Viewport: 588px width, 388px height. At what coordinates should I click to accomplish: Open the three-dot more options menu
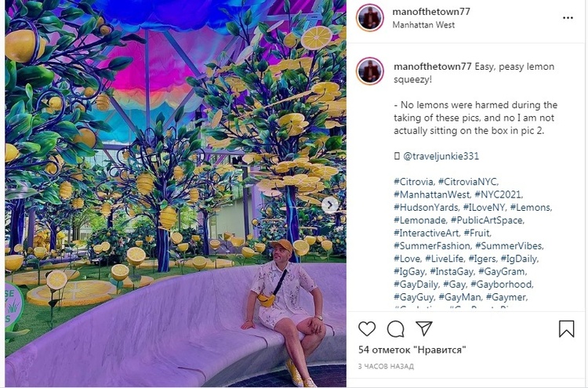click(x=568, y=17)
